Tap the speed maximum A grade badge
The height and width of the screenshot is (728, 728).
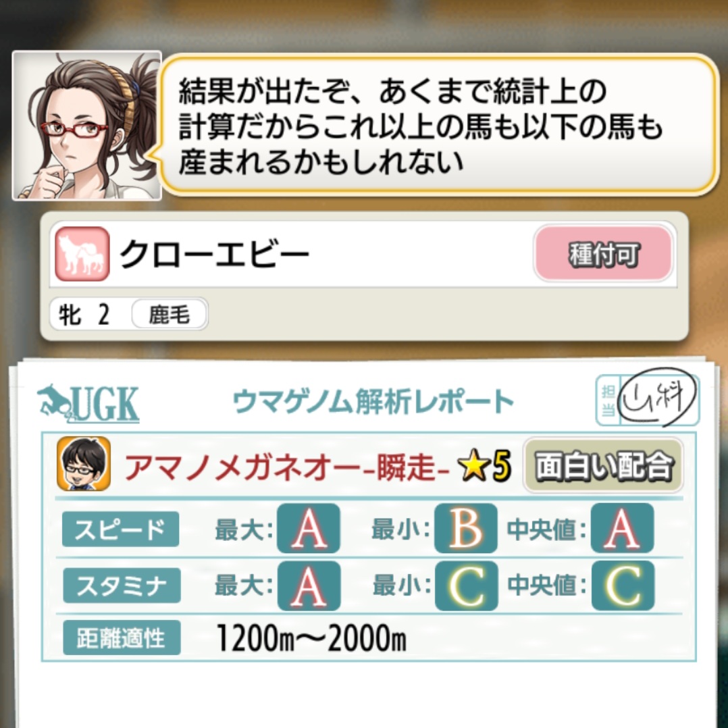point(309,528)
